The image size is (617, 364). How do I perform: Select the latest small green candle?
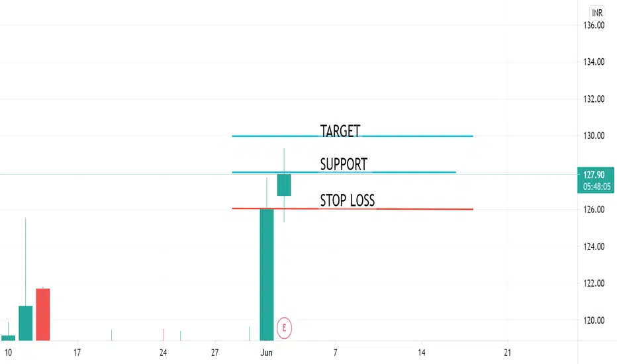[x=284, y=185]
